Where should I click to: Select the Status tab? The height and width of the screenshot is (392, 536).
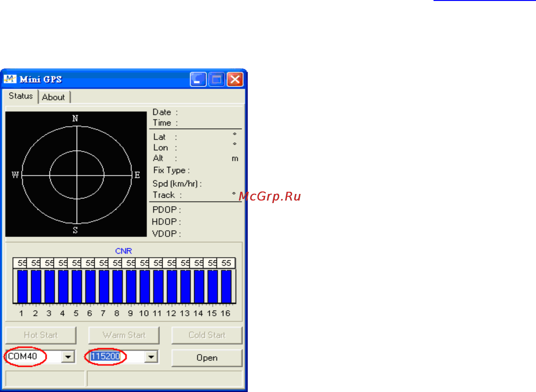click(21, 96)
